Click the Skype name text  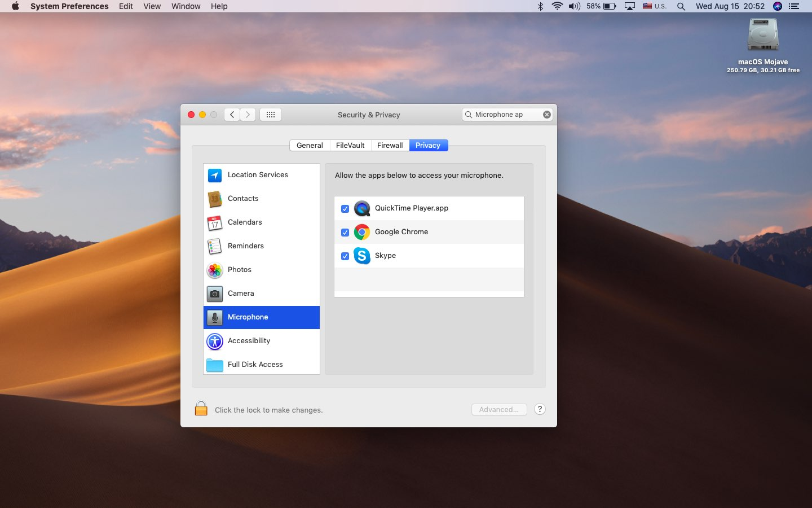click(385, 256)
